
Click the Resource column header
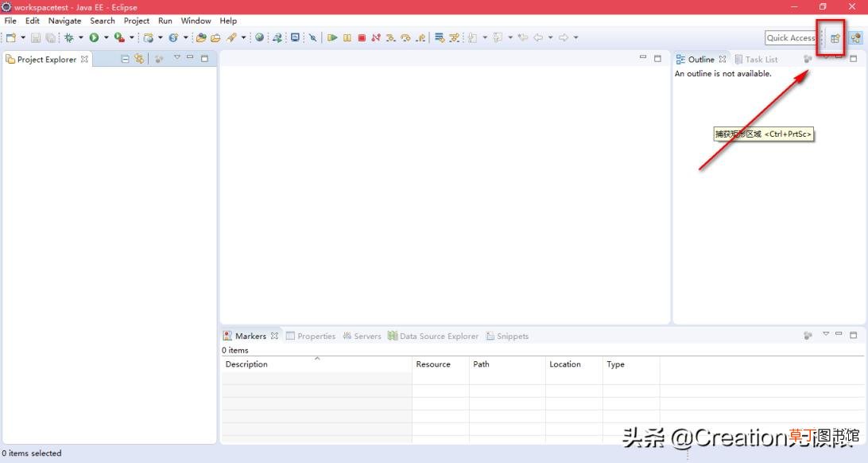pos(440,364)
